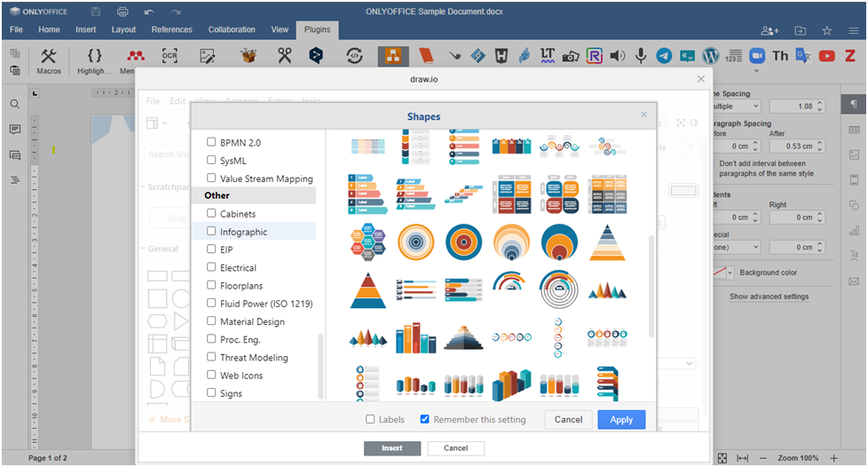Open the LanguageTool LT plugin

tap(548, 55)
